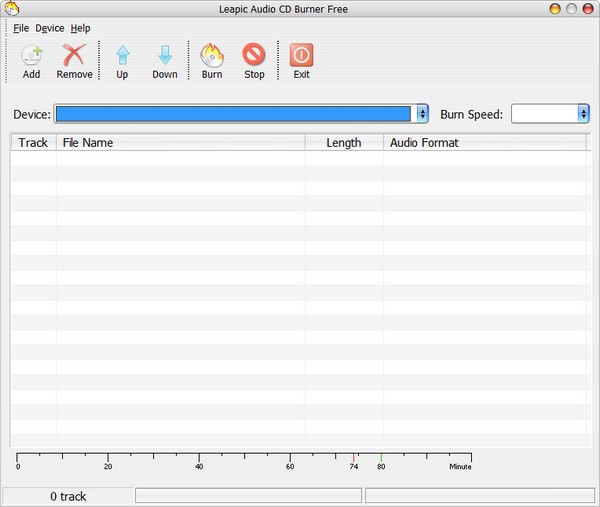Screen dimensions: 600x507
Task: Click the 'Device:' label
Action: click(32, 114)
